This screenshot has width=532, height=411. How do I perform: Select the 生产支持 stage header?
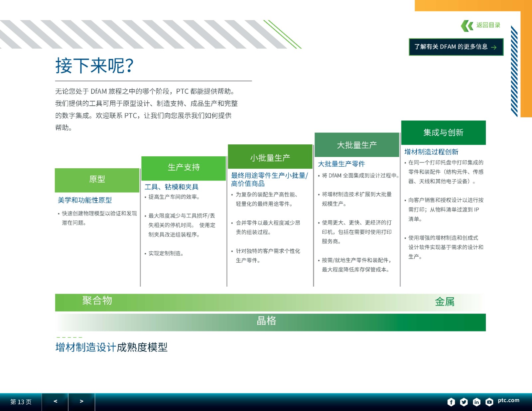pos(184,168)
